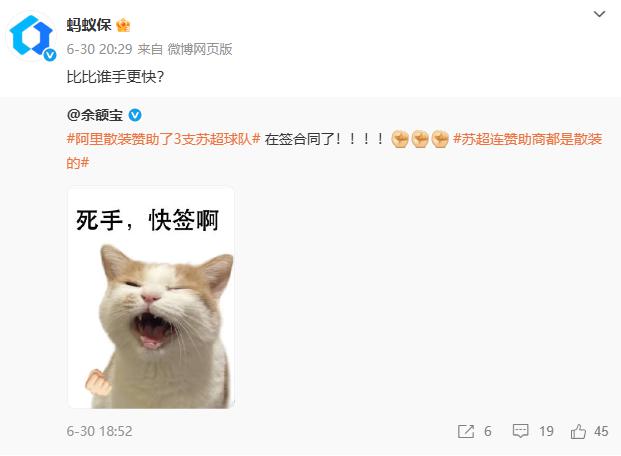Open the original post 6-30 18:52 timestamp
Viewport: 621px width, 456px height.
point(99,431)
